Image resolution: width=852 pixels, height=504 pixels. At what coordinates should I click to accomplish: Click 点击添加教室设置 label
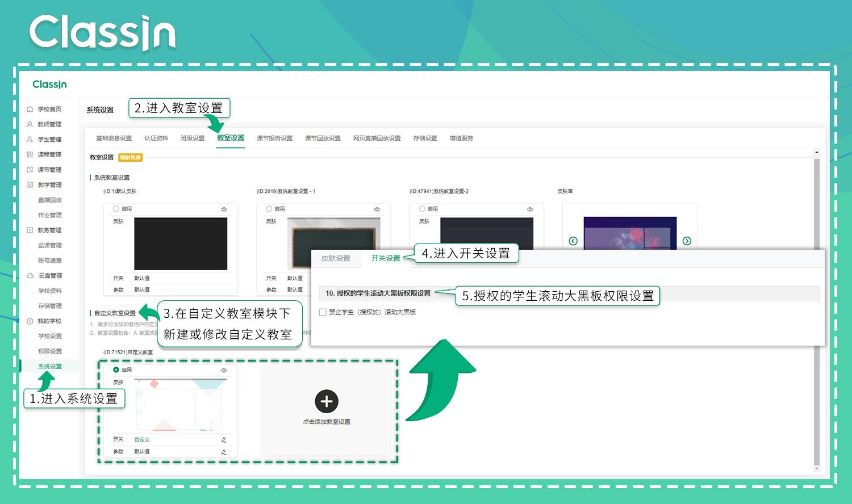point(327,422)
